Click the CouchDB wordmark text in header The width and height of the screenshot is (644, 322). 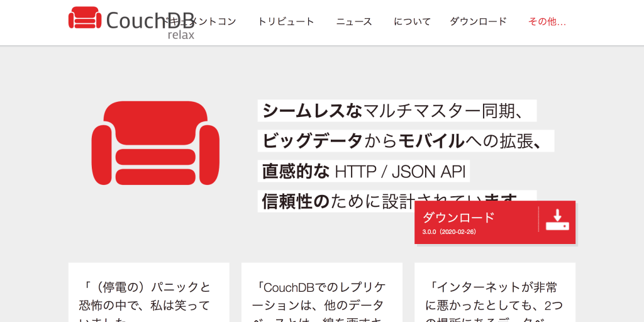coord(135,19)
